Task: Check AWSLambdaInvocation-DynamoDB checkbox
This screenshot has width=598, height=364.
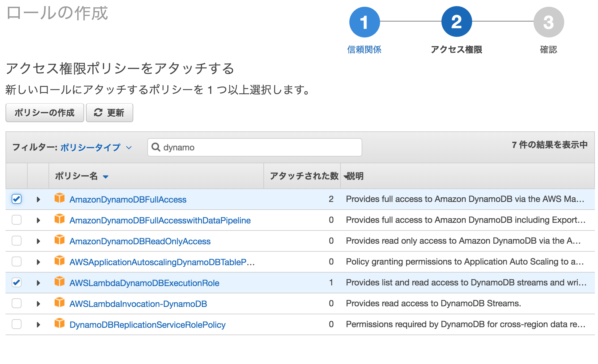Action: point(17,303)
